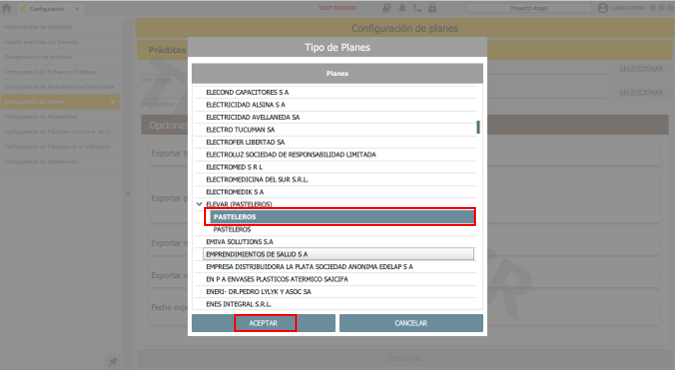This screenshot has height=370, width=675.
Task: Go to the Home icon
Action: (x=6, y=8)
